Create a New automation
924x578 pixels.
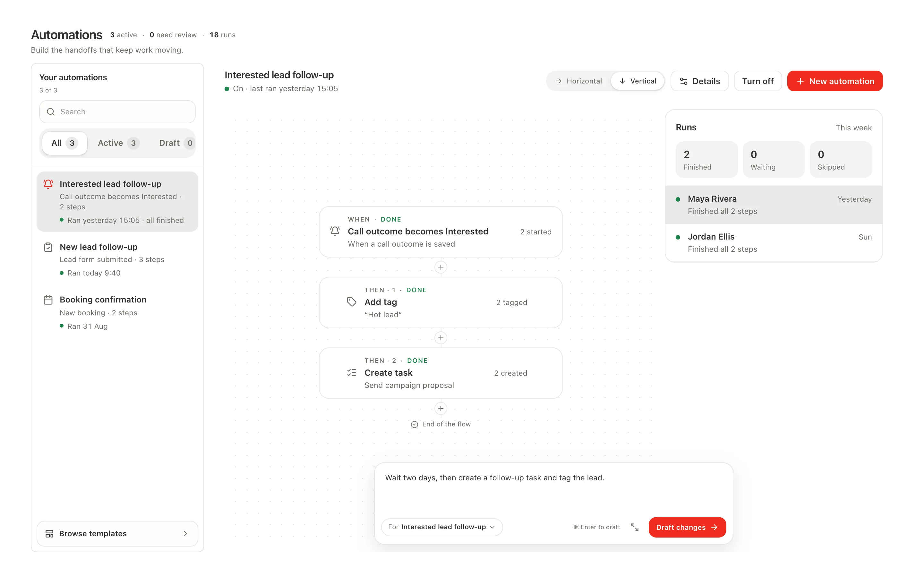[x=835, y=81]
